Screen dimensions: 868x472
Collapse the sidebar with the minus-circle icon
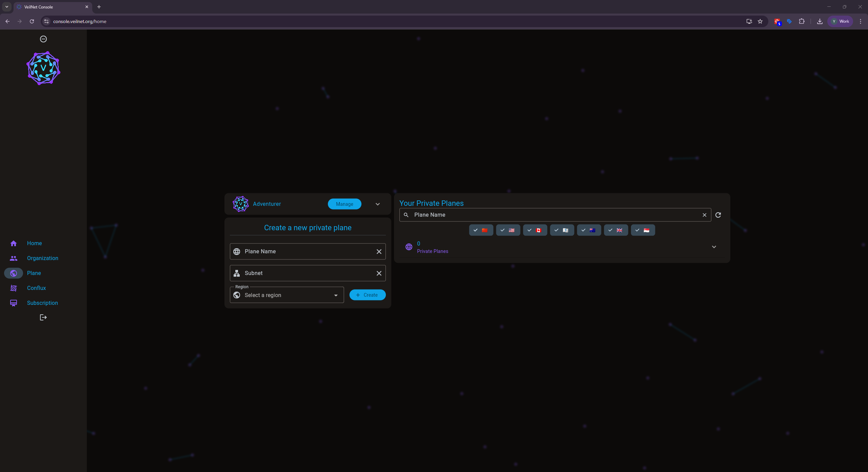[43, 39]
